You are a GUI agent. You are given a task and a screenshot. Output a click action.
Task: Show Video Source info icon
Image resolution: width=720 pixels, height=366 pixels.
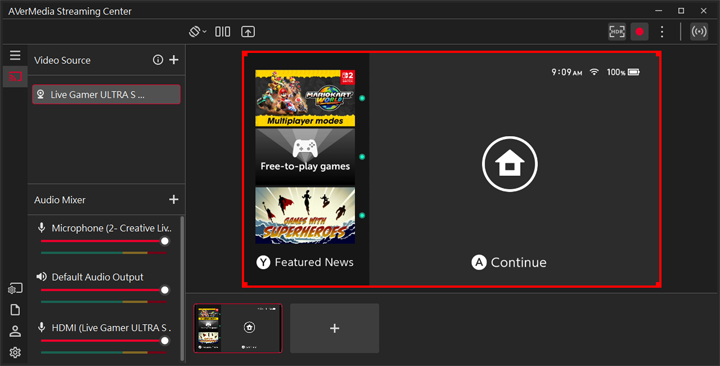tap(158, 60)
